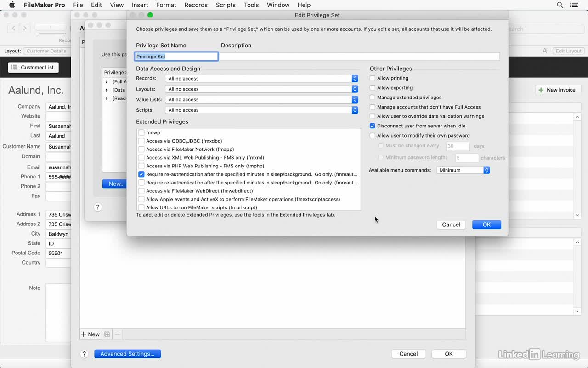Click the duplicate account icon beside New
Image resolution: width=588 pixels, height=368 pixels.
[107, 334]
